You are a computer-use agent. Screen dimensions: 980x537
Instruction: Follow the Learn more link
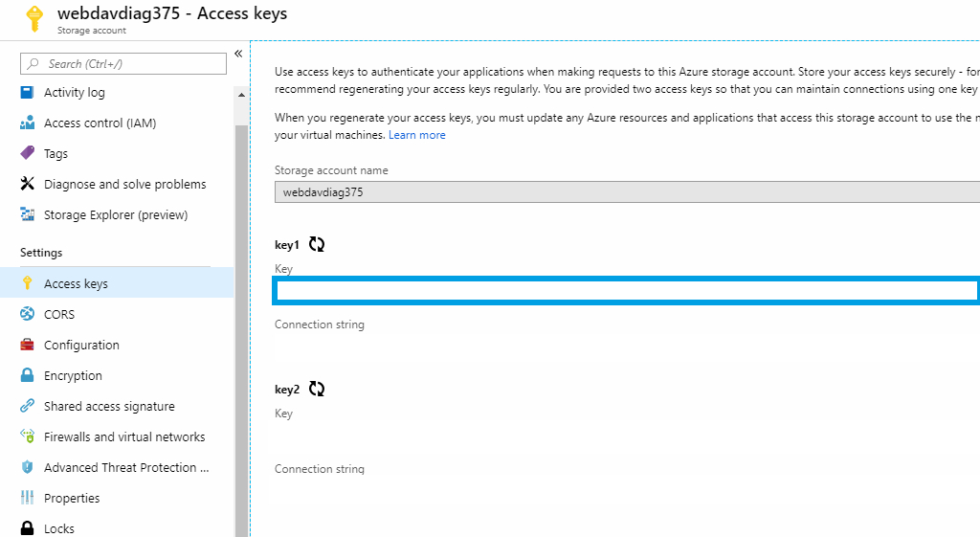(416, 135)
